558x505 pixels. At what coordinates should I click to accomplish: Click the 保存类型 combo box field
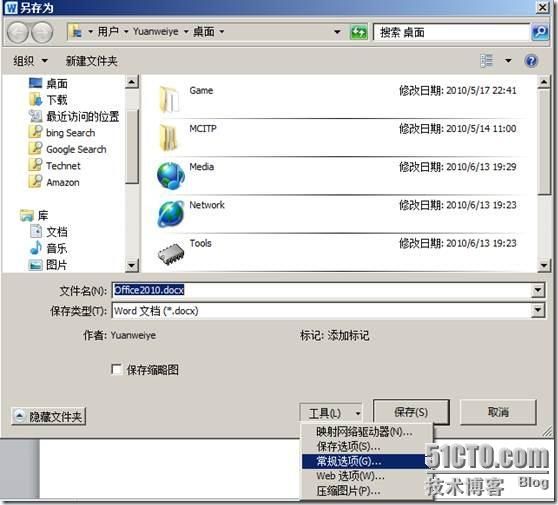tap(322, 310)
